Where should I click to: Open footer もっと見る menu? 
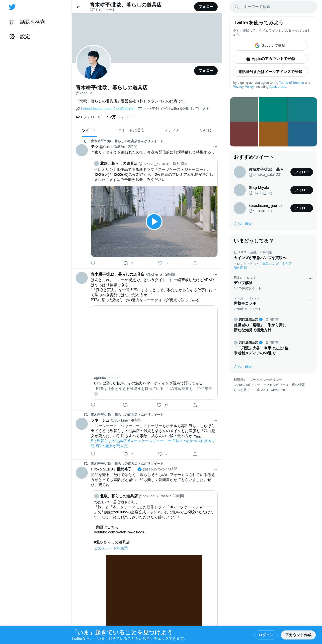[243, 390]
